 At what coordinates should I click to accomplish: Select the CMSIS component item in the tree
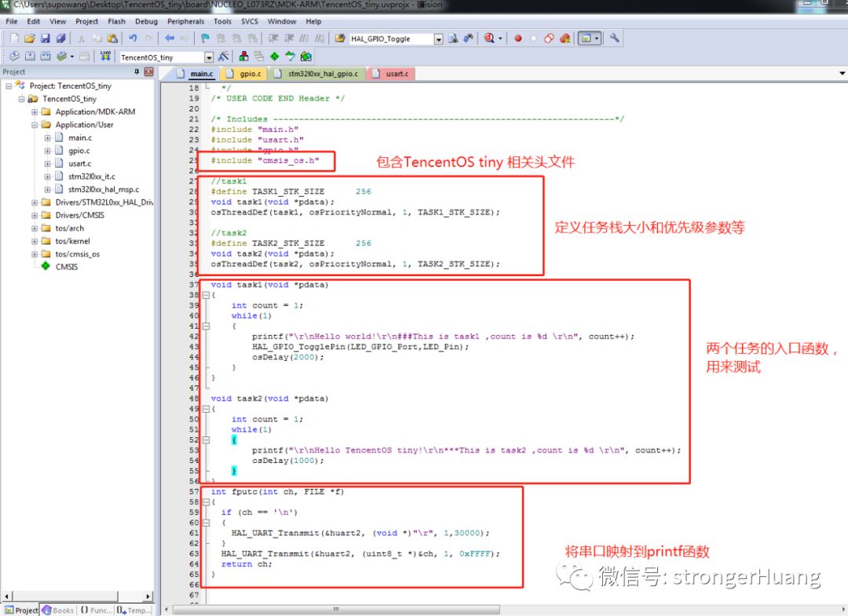pyautogui.click(x=66, y=267)
